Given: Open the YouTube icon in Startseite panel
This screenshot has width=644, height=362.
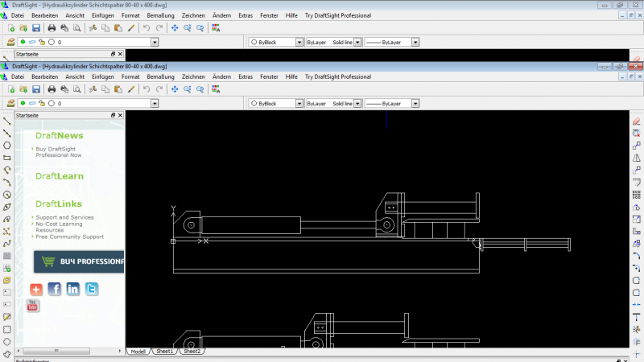Looking at the screenshot, I should click(33, 305).
